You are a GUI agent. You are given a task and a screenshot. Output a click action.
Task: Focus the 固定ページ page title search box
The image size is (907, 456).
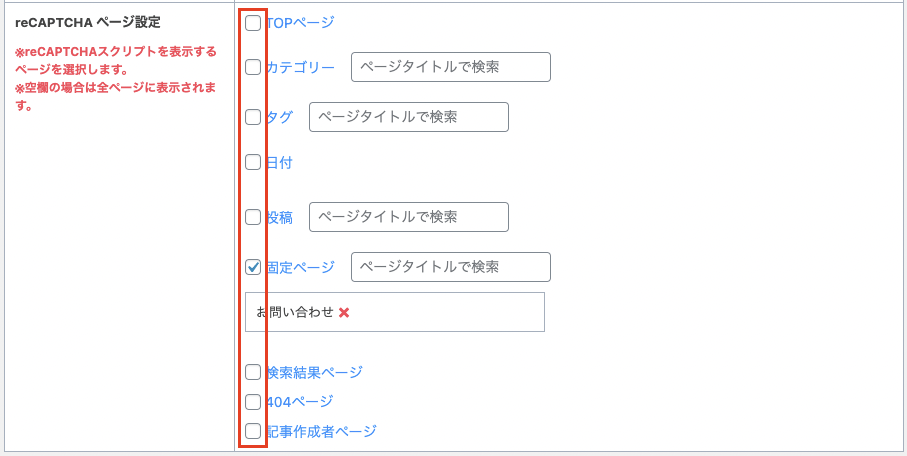pyautogui.click(x=451, y=267)
